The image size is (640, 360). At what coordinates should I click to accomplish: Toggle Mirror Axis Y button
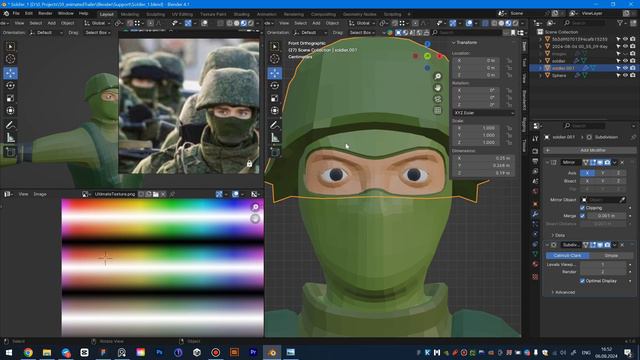tap(603, 173)
